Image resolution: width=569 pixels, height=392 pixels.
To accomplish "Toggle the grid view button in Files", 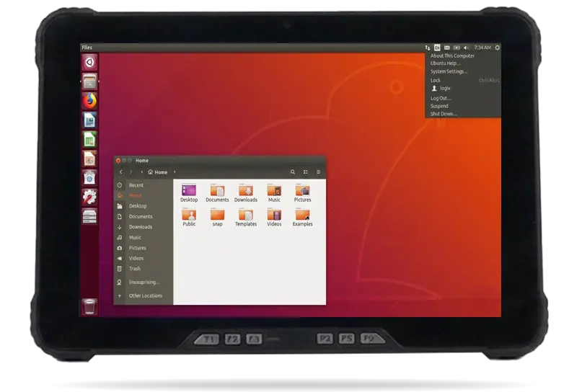I will tap(305, 172).
